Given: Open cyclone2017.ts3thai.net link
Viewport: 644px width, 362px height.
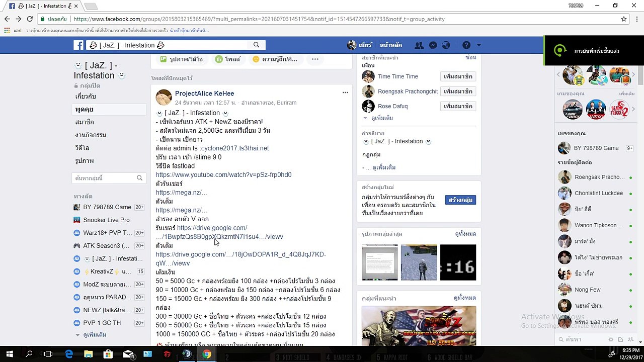Looking at the screenshot, I should 235,148.
